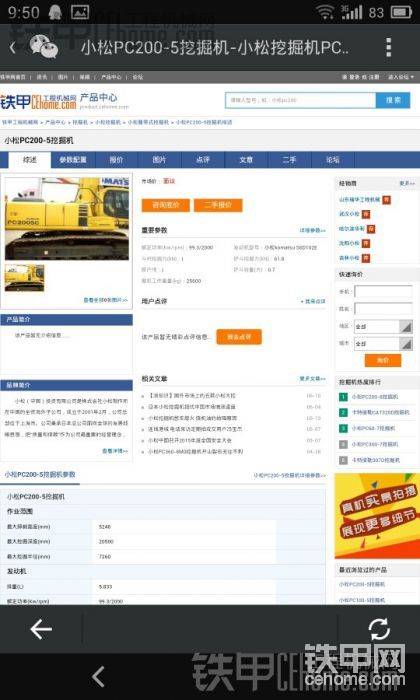
Task: Click the first dealer's orange badge icon
Action: tap(387, 200)
